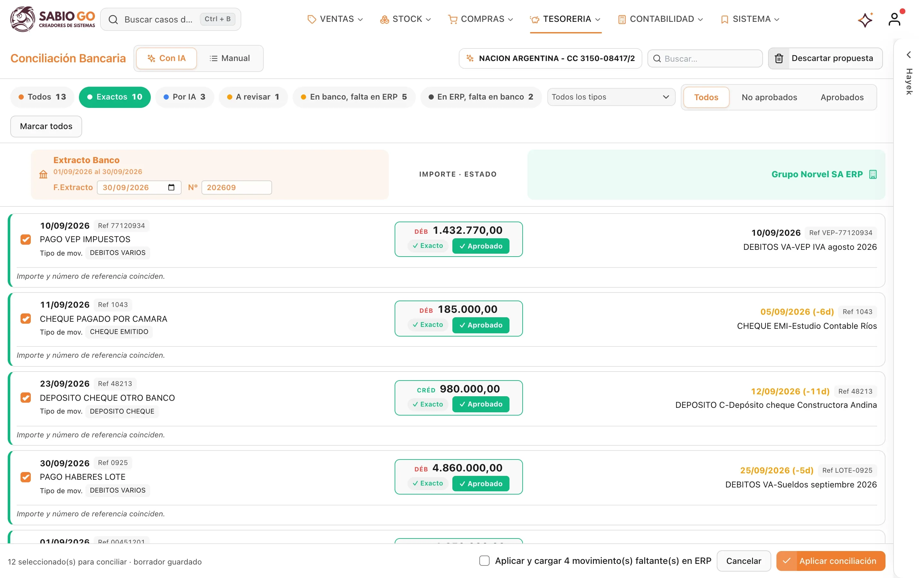Uncheck the PAGO VEP IMPUESTOS row checkbox
The width and height of the screenshot is (924, 578).
tap(26, 240)
